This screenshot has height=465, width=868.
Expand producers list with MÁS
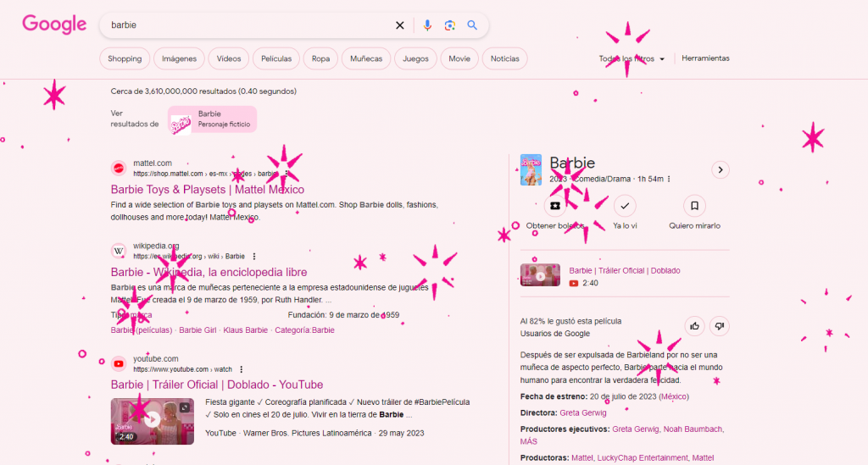(x=529, y=441)
